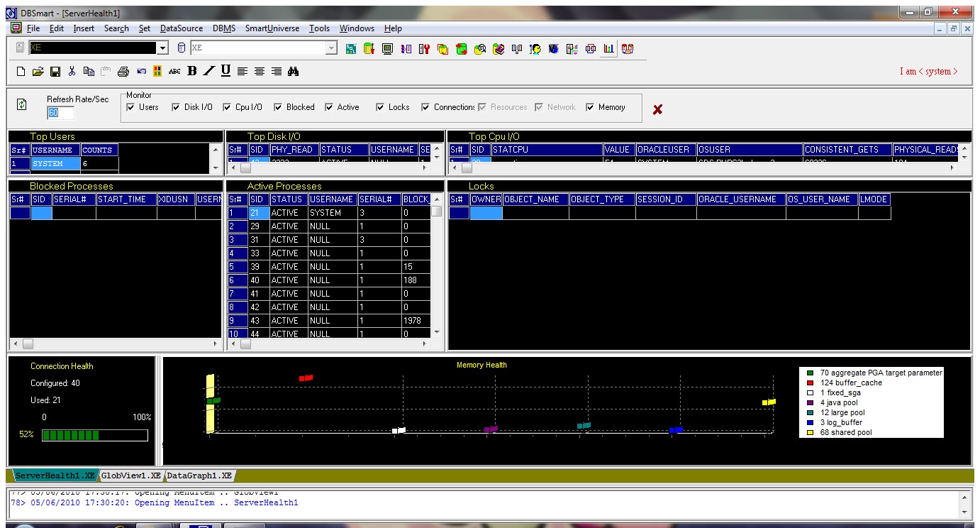Click the dark blue globe toolbar icon

pyautogui.click(x=554, y=49)
